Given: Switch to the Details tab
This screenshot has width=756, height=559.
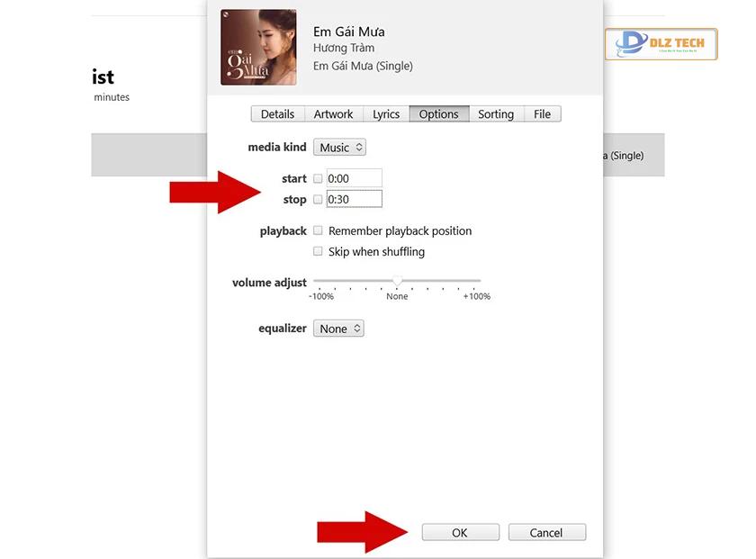Looking at the screenshot, I should (x=278, y=114).
